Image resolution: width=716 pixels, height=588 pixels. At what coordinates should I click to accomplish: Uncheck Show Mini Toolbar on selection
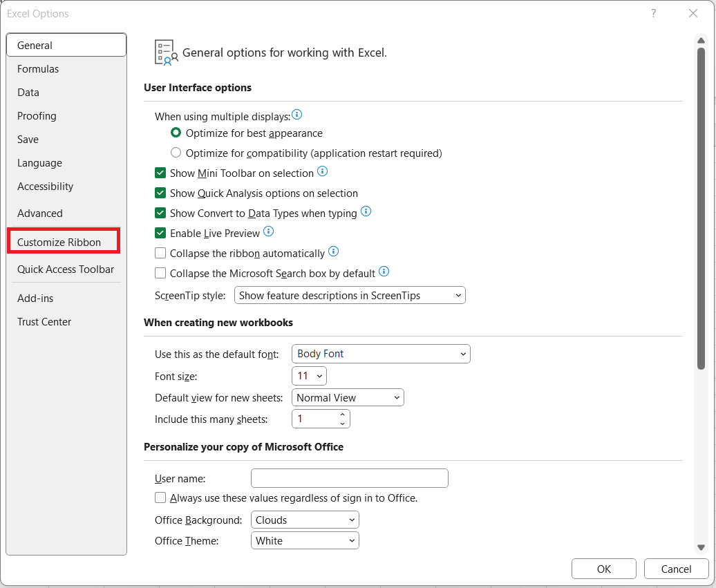pos(160,173)
